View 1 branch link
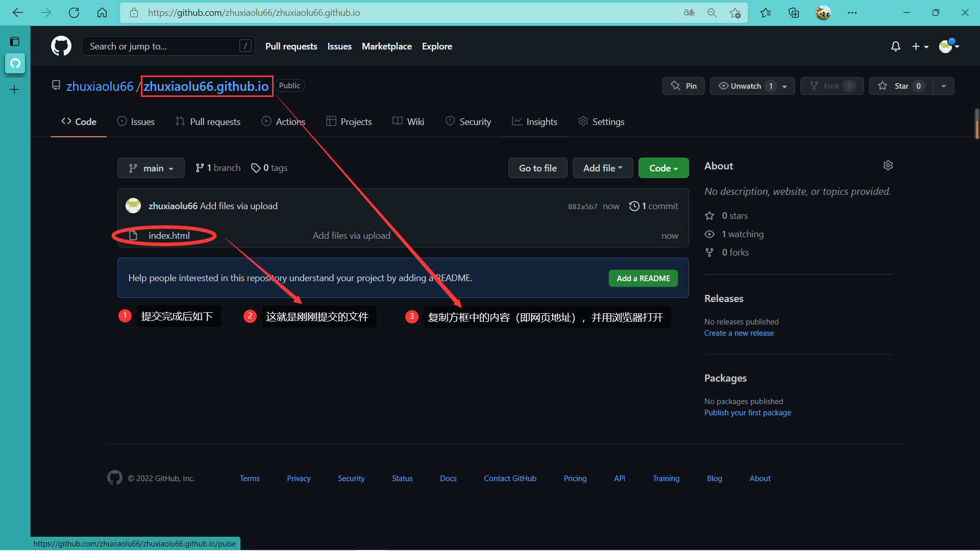Screen dimensions: 980x551 (x=218, y=168)
